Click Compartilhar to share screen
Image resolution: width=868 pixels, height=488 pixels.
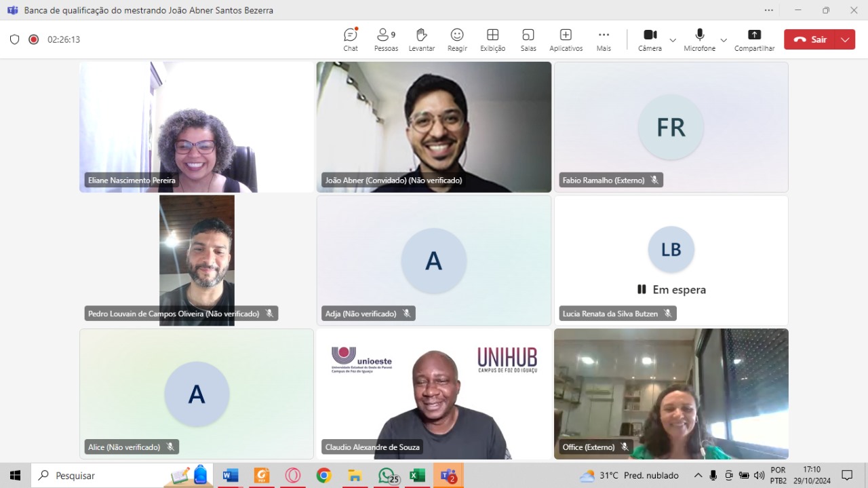pos(754,39)
